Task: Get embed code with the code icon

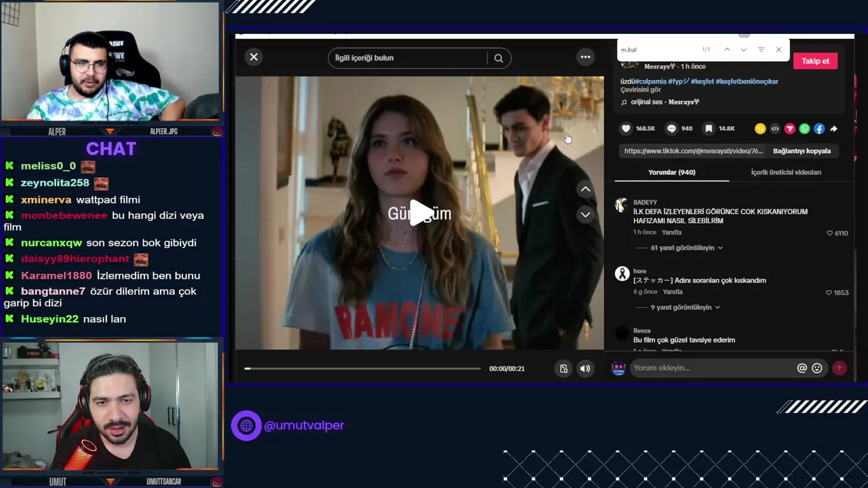Action: point(775,129)
